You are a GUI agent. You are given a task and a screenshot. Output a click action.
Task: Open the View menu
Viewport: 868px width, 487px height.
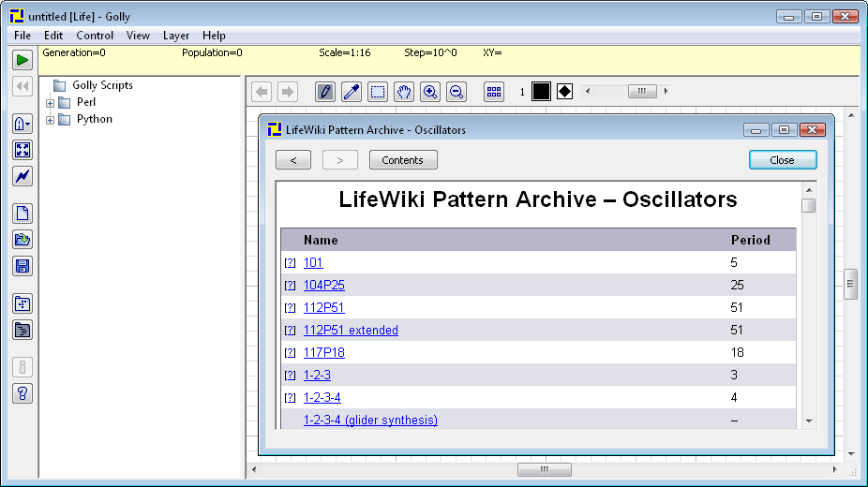138,36
